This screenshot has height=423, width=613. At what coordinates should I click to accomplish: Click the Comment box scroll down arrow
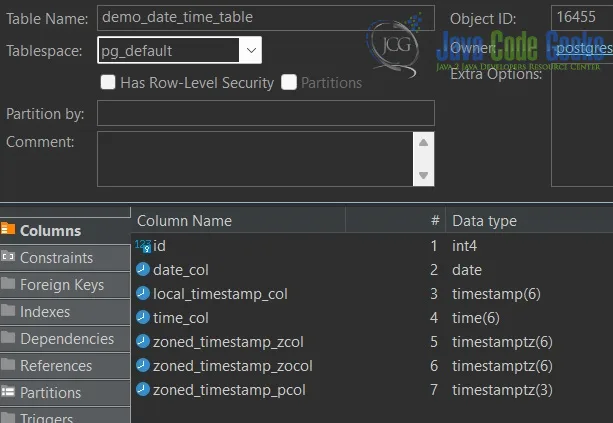[x=423, y=175]
